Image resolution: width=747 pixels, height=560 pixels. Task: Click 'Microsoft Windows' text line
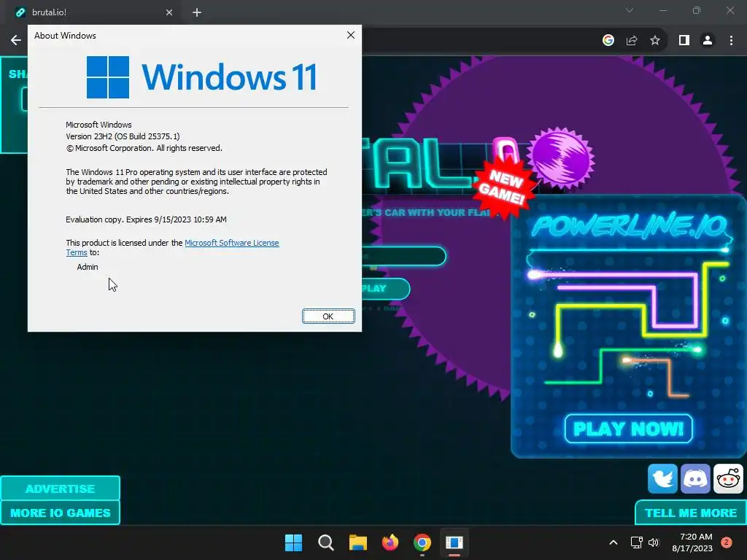(x=98, y=125)
